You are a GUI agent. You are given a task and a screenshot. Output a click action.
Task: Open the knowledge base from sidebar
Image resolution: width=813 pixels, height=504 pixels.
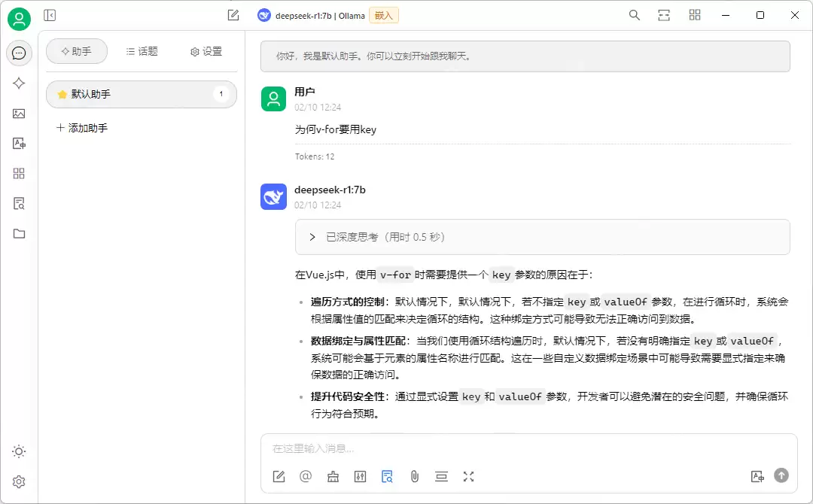click(19, 204)
